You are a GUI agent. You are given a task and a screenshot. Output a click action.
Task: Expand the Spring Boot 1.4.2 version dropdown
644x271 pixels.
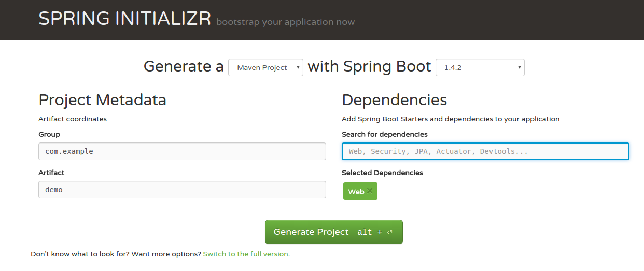click(x=480, y=67)
